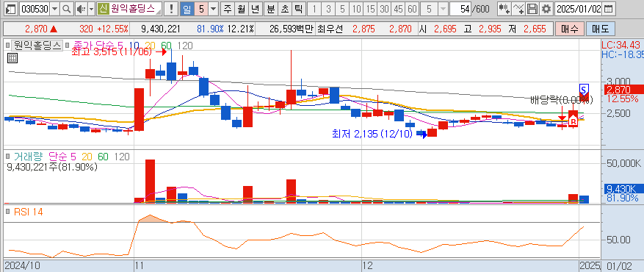Expand the speaker options dropdown arrow
Viewport: 644px width, 272px height.
coord(91,9)
